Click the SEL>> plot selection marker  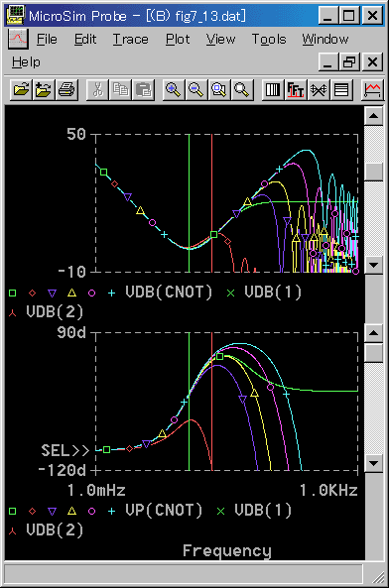[65, 450]
